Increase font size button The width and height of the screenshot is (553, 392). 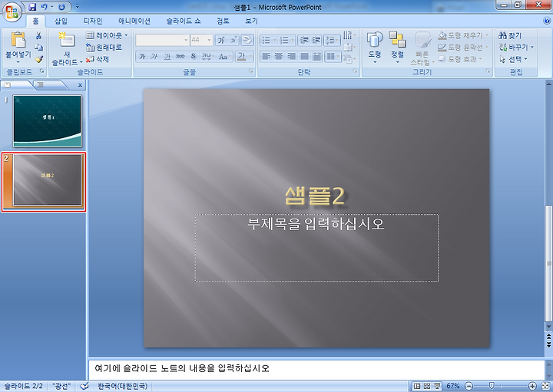point(221,40)
